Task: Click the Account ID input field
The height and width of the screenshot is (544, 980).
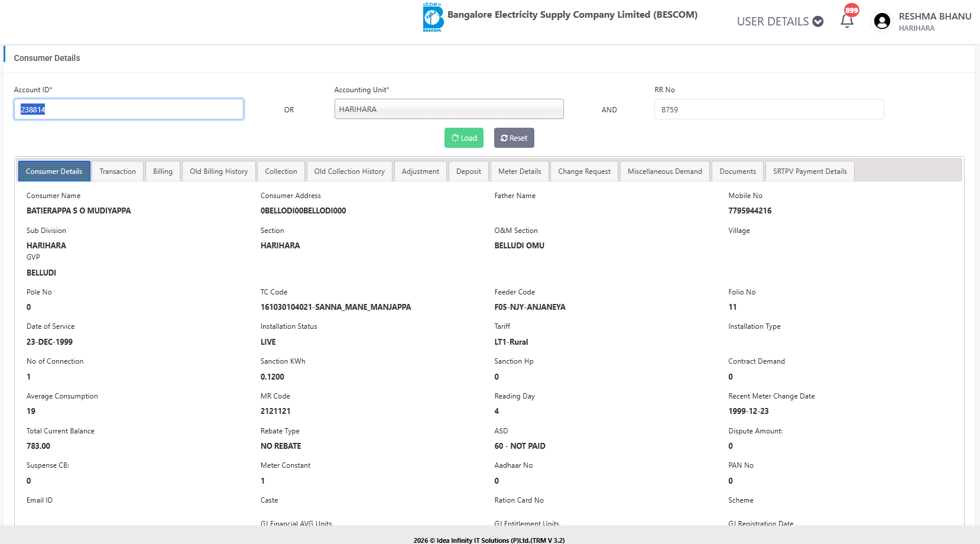Action: click(129, 109)
